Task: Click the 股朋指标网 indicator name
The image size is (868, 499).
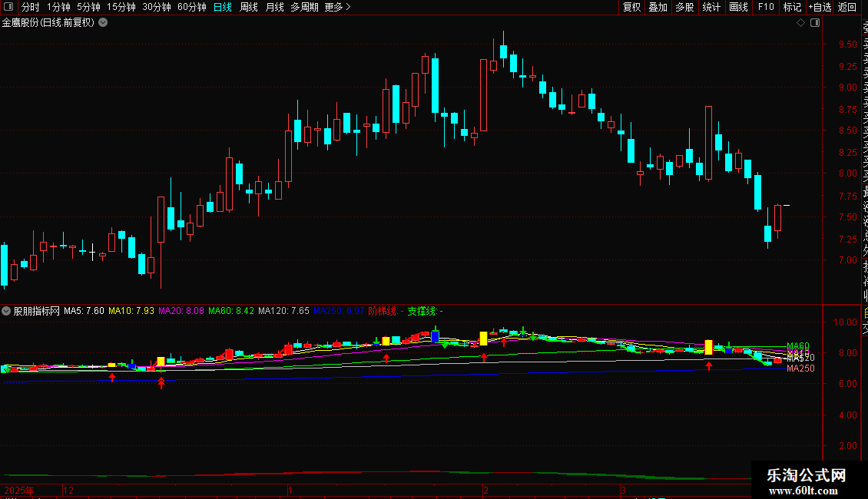Action: pos(37,311)
